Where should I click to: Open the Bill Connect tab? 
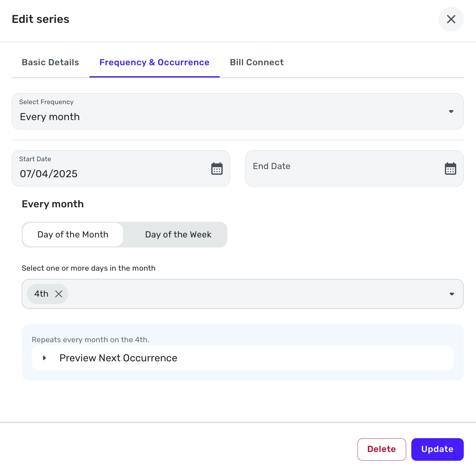tap(257, 62)
